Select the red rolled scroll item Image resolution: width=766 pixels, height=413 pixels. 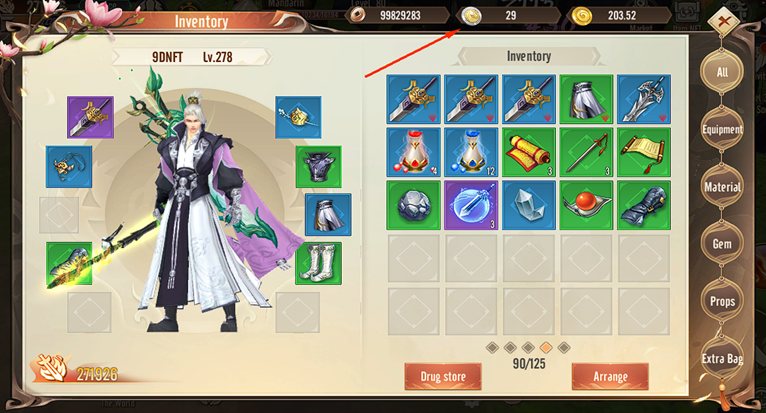click(x=529, y=152)
